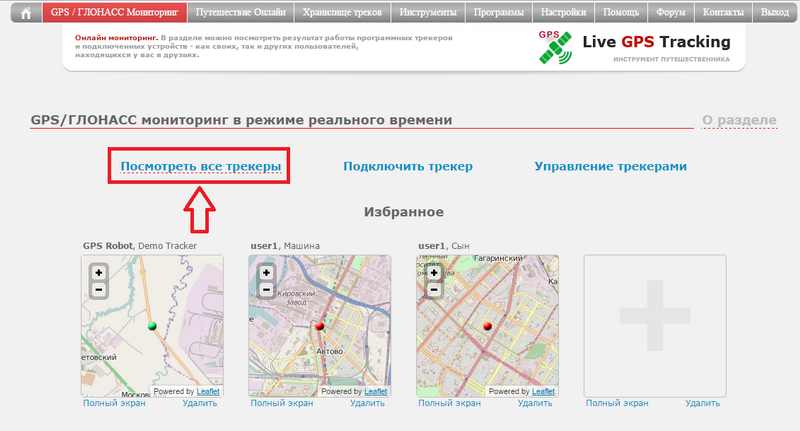The height and width of the screenshot is (431, 800).
Task: Click Удалить under the Сын map
Action: (x=535, y=403)
